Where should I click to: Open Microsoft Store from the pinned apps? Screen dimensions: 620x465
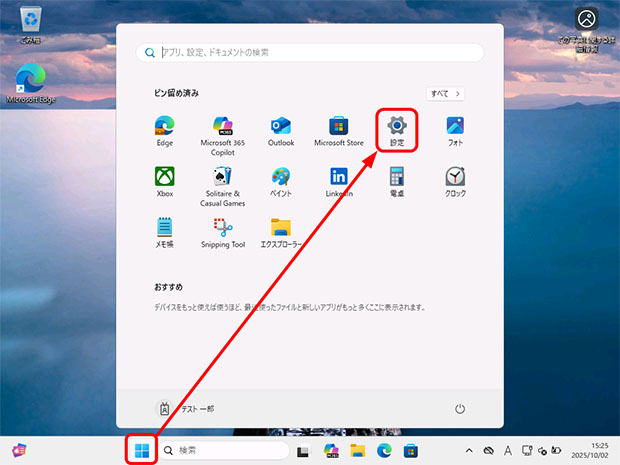click(339, 131)
